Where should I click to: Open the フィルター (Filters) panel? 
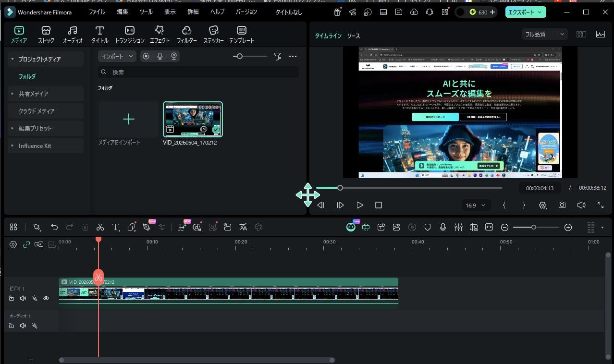(x=186, y=35)
